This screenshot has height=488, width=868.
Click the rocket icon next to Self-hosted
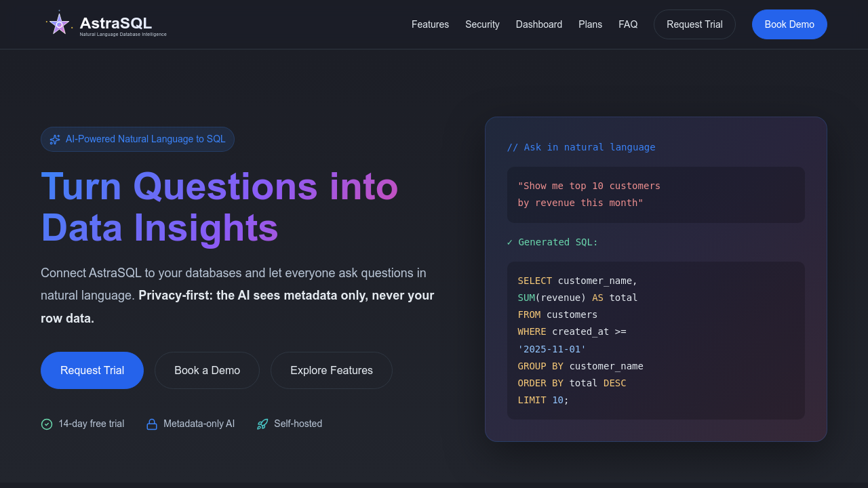pos(262,424)
